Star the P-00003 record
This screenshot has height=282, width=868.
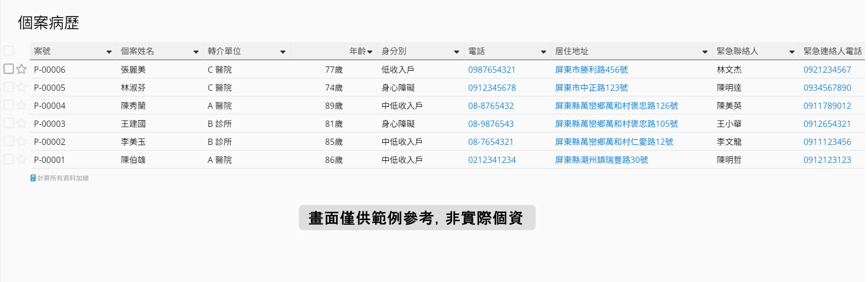pyautogui.click(x=21, y=123)
